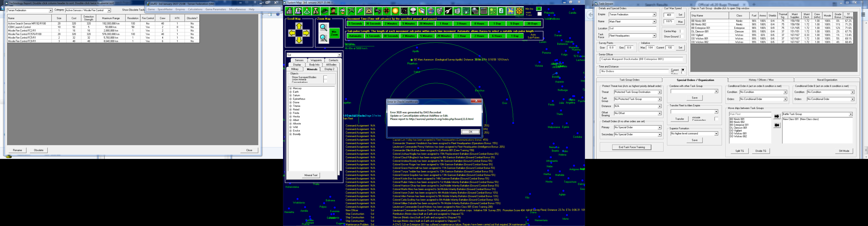
Task: Toggle the Auto Turns checkbox
Action: [x=539, y=14]
